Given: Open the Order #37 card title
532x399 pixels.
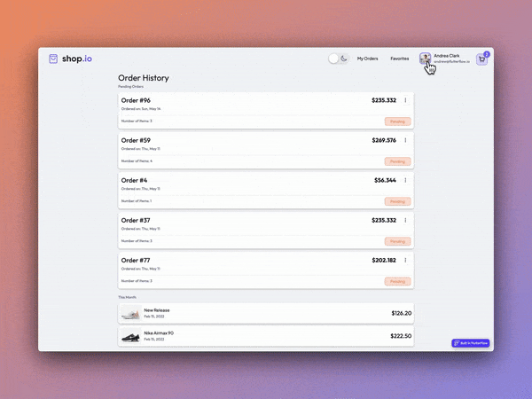Looking at the screenshot, I should [x=136, y=220].
